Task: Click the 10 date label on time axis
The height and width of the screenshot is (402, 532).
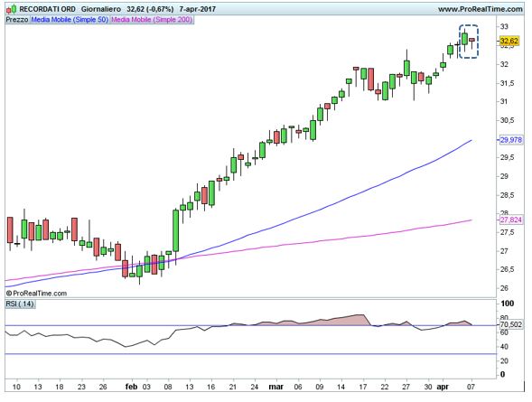Action: (16, 387)
